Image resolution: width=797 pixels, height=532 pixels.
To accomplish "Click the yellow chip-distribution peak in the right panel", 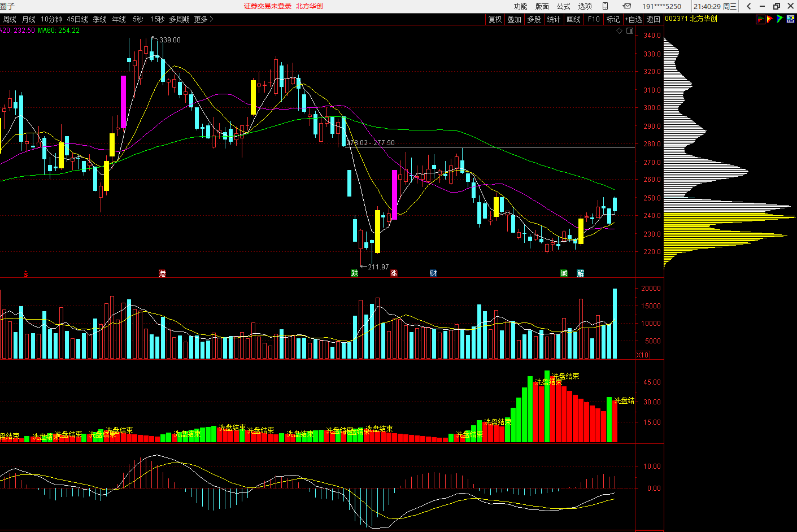I will coord(730,217).
